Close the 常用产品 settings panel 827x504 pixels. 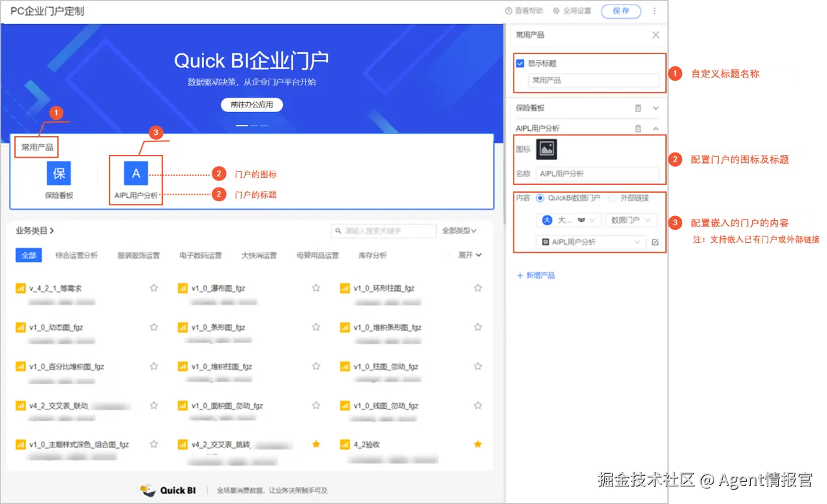coord(656,35)
